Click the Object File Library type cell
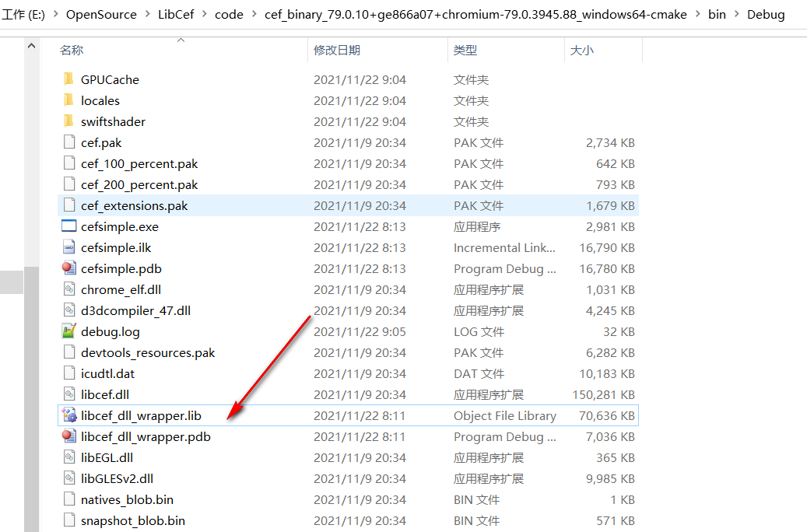The width and height of the screenshot is (807, 532). [x=505, y=415]
